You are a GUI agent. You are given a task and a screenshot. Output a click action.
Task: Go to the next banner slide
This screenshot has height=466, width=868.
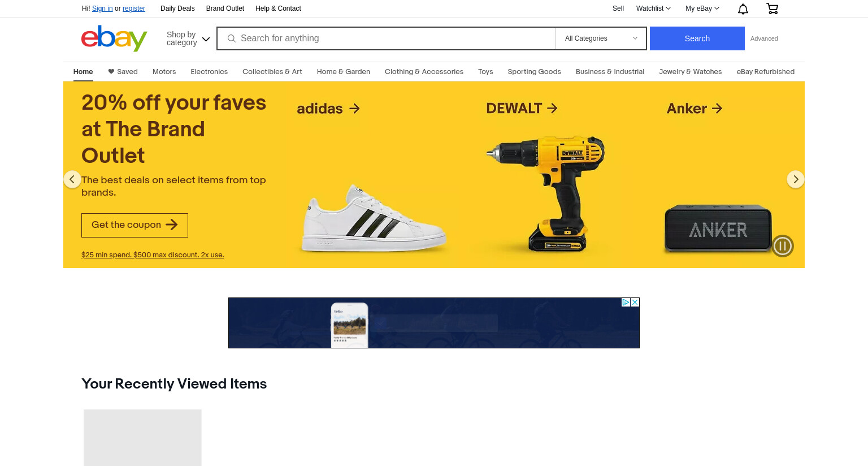[x=795, y=179]
